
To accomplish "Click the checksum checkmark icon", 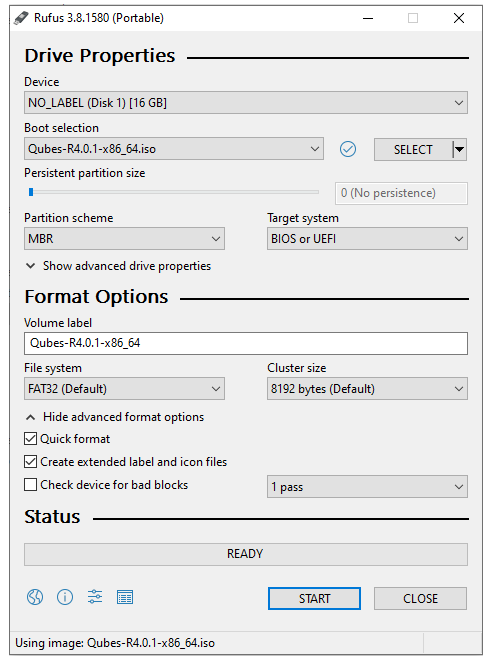I will 348,149.
